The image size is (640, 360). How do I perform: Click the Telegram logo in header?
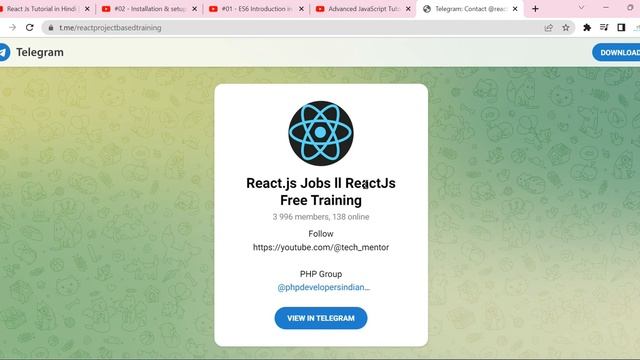[x=4, y=52]
